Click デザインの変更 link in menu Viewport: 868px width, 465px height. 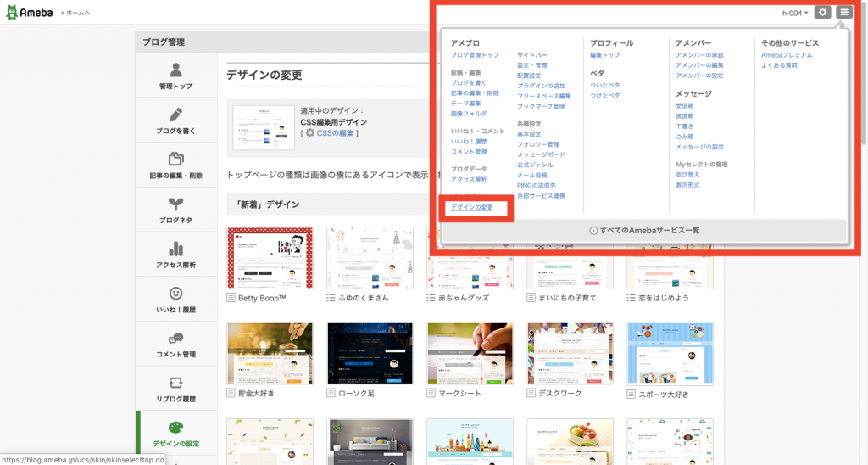pos(472,208)
